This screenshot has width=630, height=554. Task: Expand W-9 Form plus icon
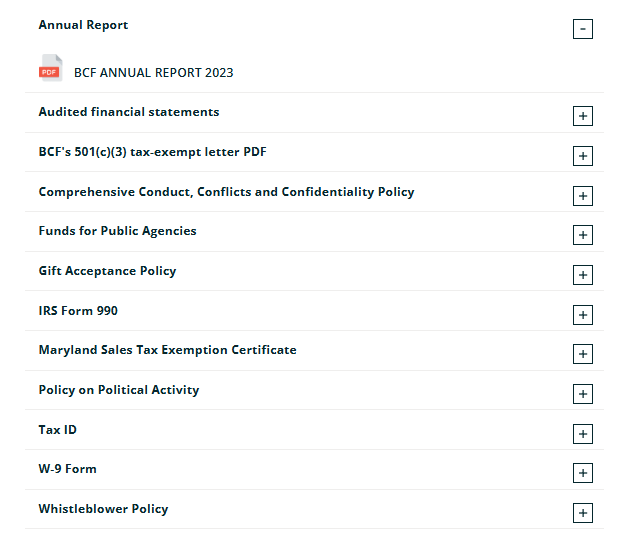coord(583,473)
